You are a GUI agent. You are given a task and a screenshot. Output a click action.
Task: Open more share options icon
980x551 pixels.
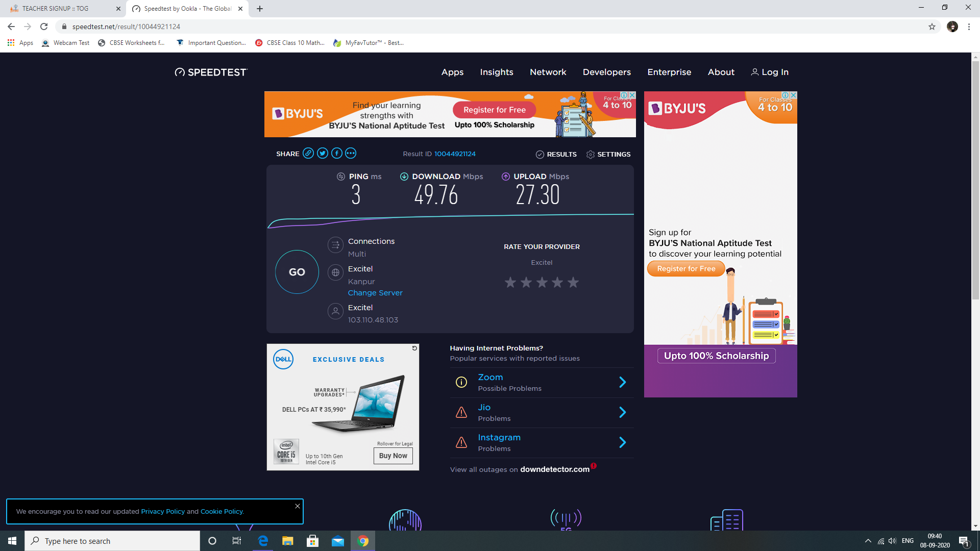click(351, 154)
